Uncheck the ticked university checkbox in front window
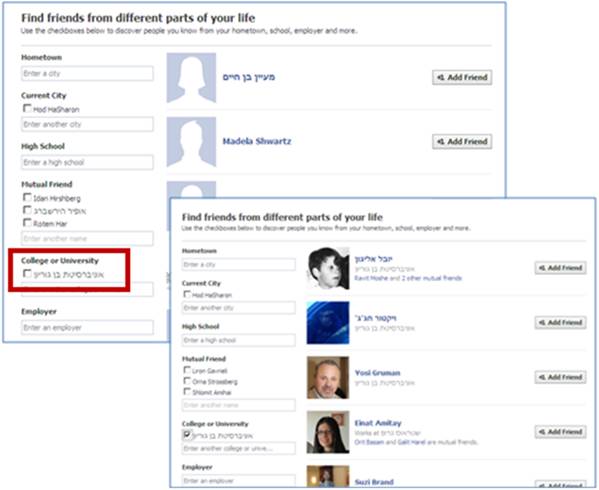Screen dimensions: 599x490 point(187,435)
